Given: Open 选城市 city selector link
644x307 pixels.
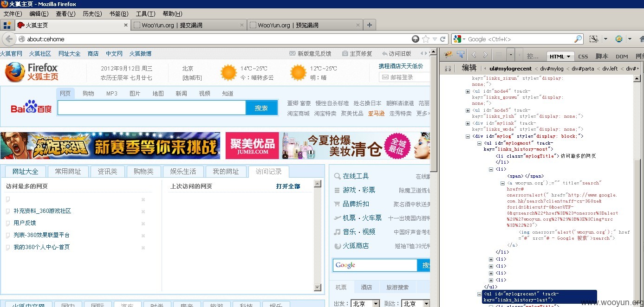Looking at the screenshot, I should [x=192, y=78].
